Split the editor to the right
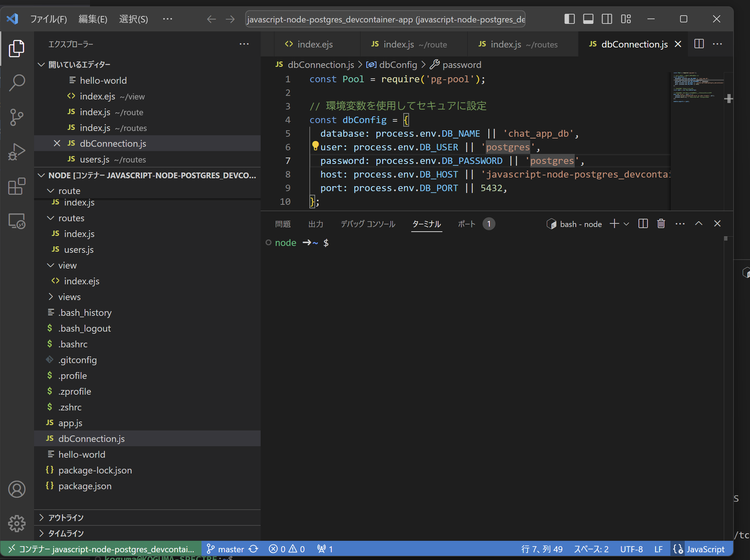This screenshot has width=750, height=560. [x=699, y=44]
